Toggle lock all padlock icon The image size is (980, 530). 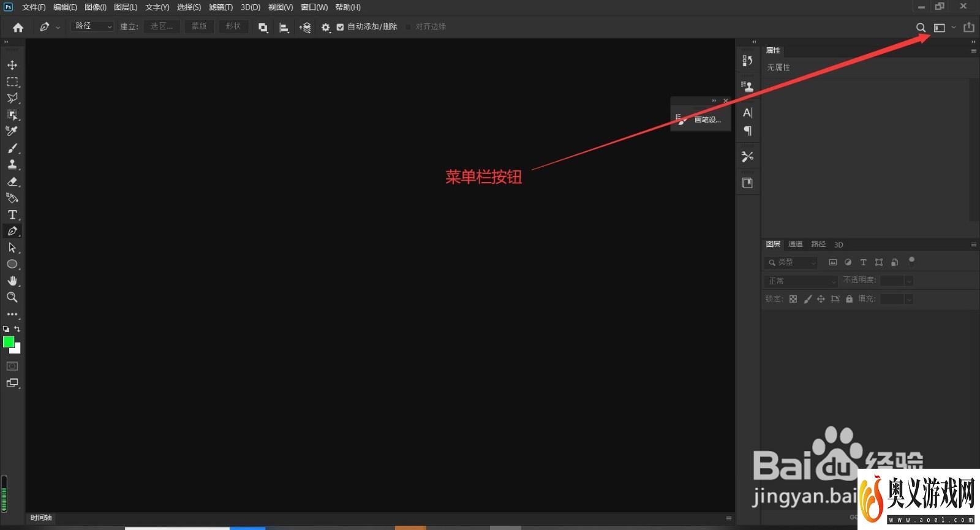pyautogui.click(x=849, y=299)
